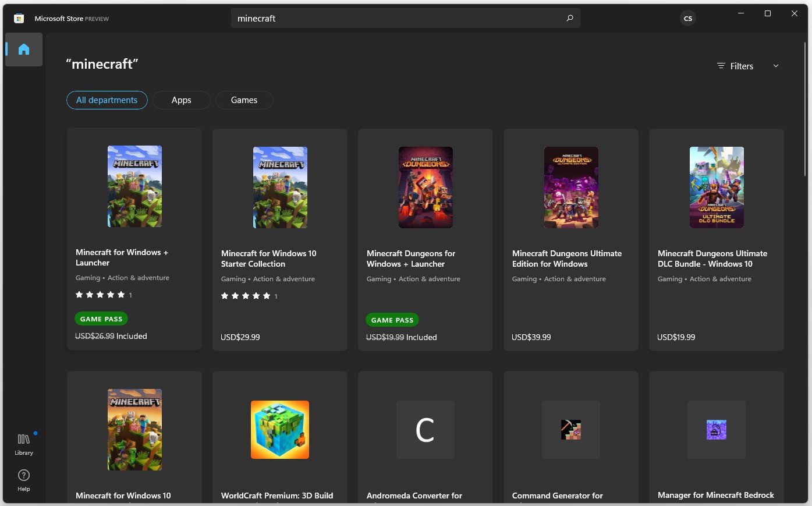Viewport: 812px width, 506px height.
Task: Open the WorldCraft Premium app icon
Action: coord(280,430)
